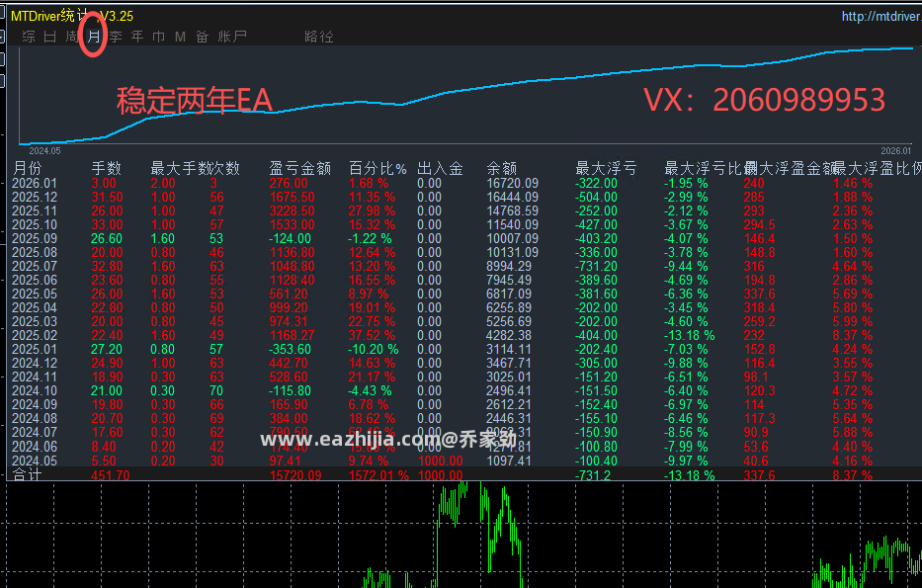
Task: Open the 路径 path tab
Action: coord(319,37)
